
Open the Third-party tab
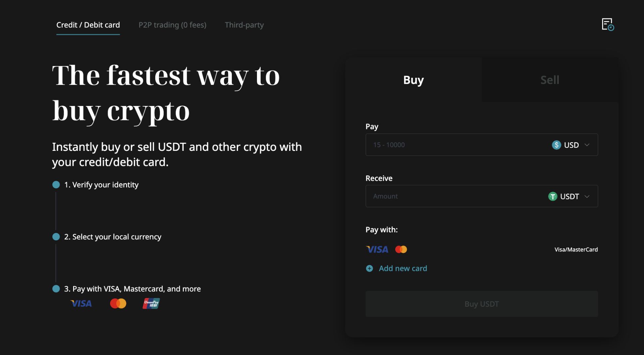(x=244, y=25)
